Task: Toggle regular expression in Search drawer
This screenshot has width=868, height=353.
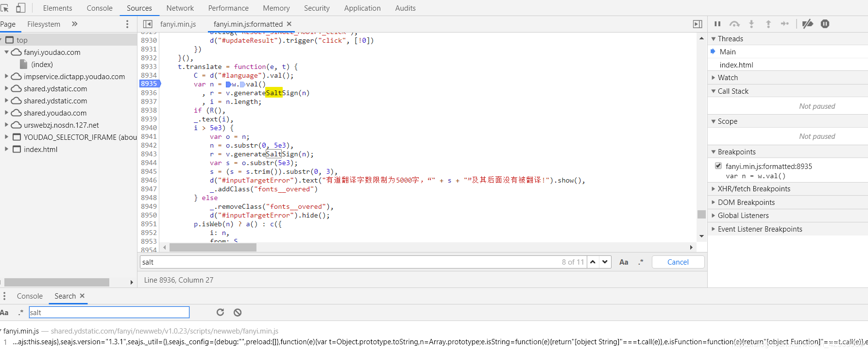Action: pos(20,313)
